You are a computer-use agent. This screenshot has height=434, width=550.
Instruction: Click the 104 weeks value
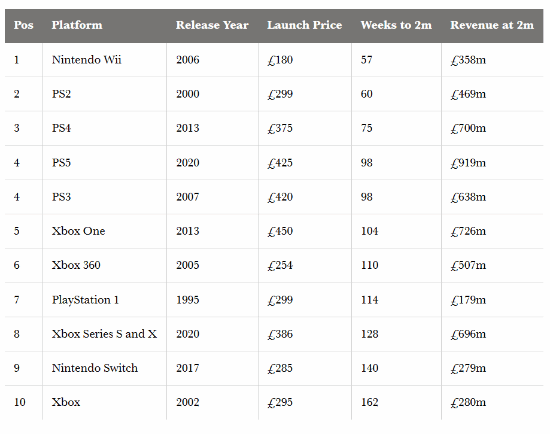(370, 231)
